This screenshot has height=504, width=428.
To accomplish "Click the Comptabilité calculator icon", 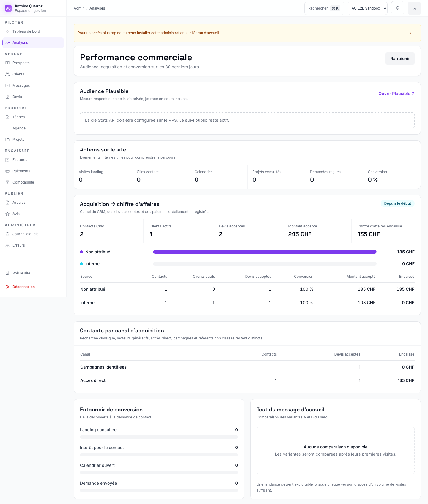I will (x=7, y=182).
